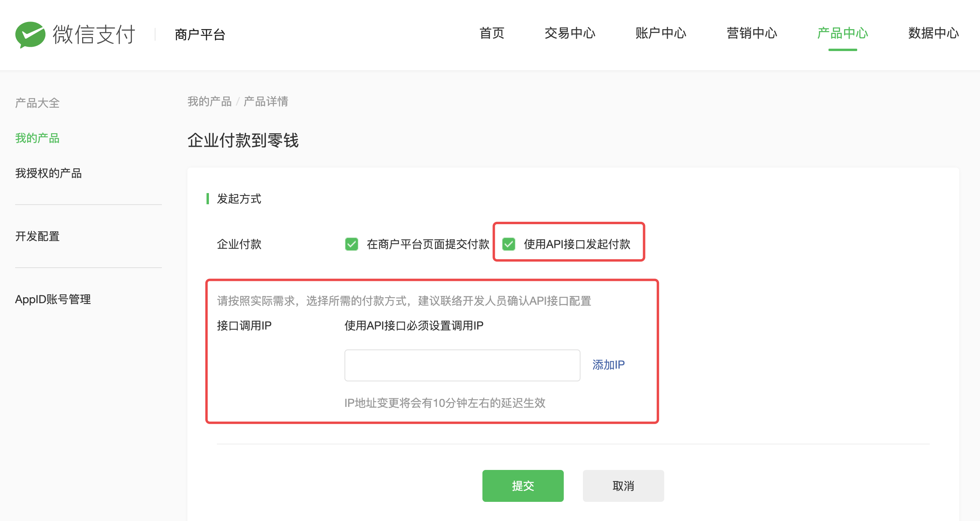The image size is (980, 521).
Task: Click the 微信支付 brand text
Action: 94,34
